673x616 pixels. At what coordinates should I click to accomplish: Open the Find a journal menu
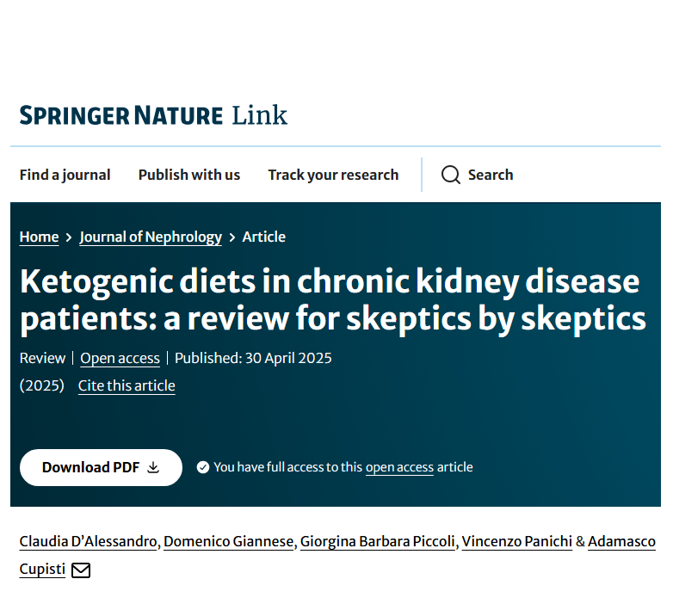[x=65, y=175]
